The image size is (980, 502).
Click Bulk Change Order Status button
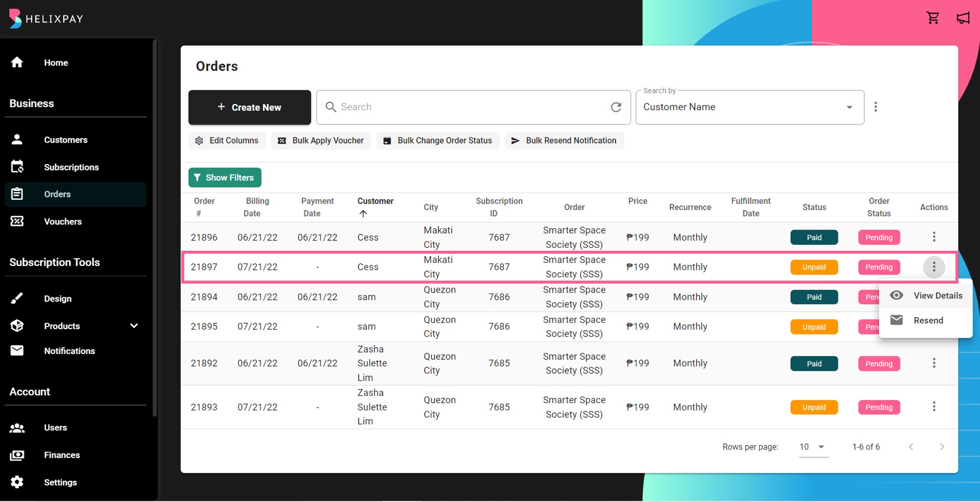[438, 141]
